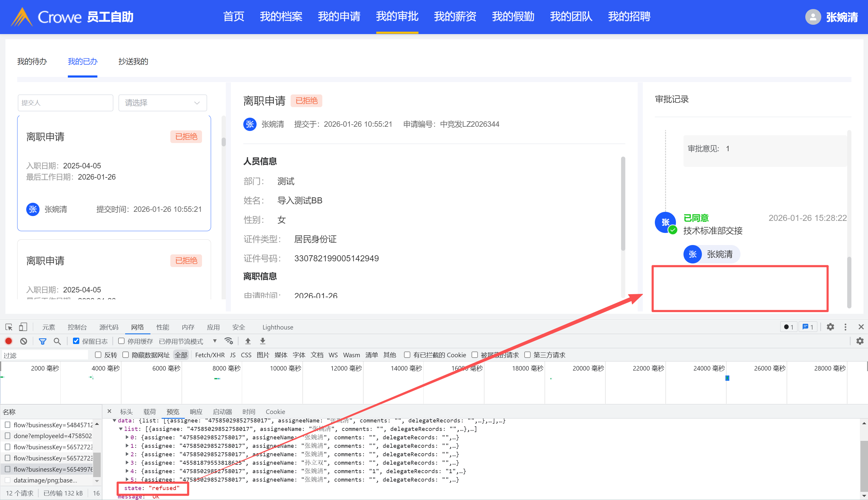Viewport: 868px width, 500px height.
Task: Open DevTools settings gear icon
Action: click(830, 327)
